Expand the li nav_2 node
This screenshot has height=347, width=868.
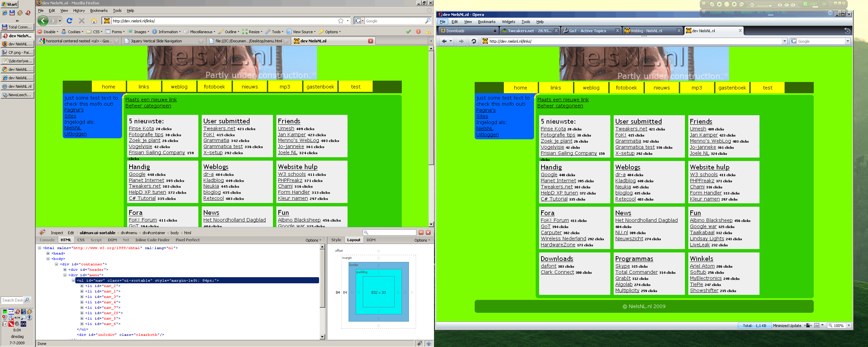pos(82,286)
